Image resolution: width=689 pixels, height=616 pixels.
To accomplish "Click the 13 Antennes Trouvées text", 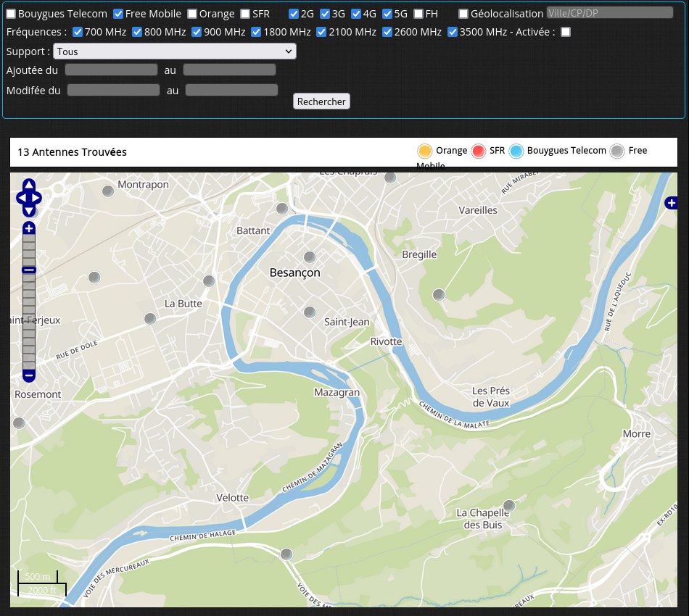I will point(72,152).
